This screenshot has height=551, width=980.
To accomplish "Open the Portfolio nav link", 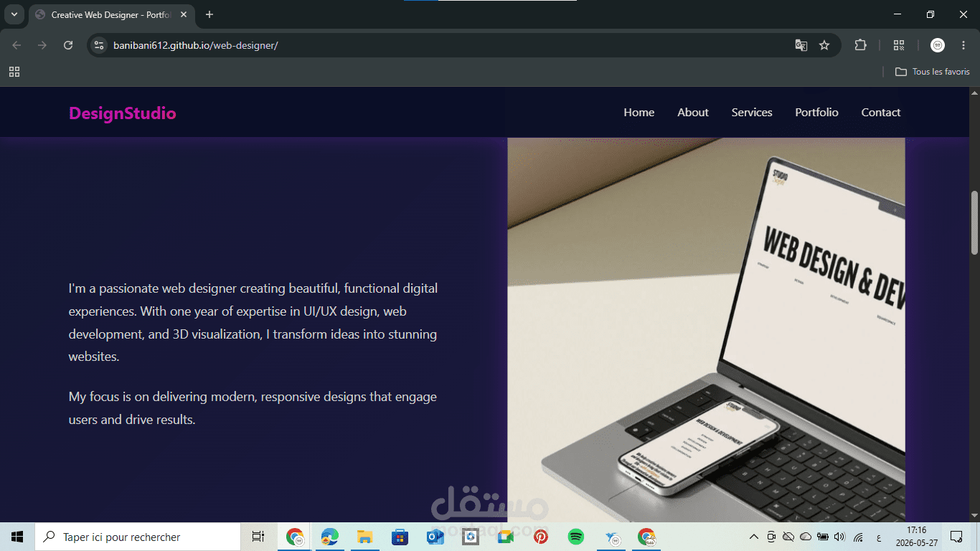I will click(816, 113).
